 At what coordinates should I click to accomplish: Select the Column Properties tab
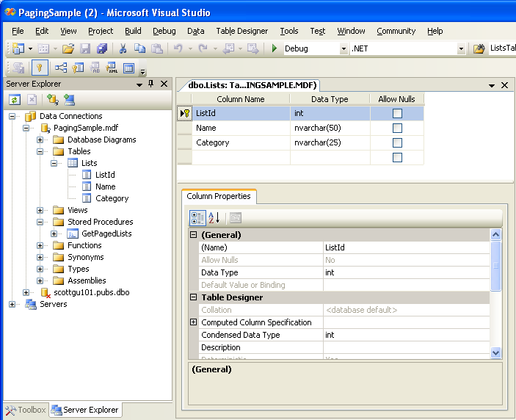(219, 196)
